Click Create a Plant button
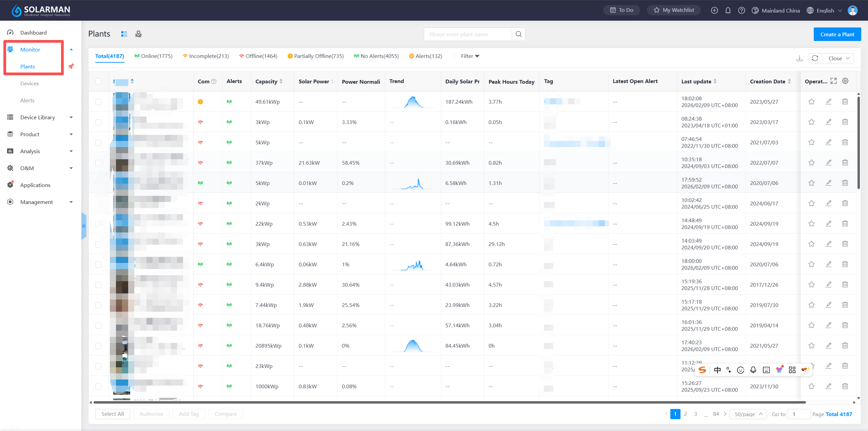The height and width of the screenshot is (431, 868). pyautogui.click(x=837, y=34)
